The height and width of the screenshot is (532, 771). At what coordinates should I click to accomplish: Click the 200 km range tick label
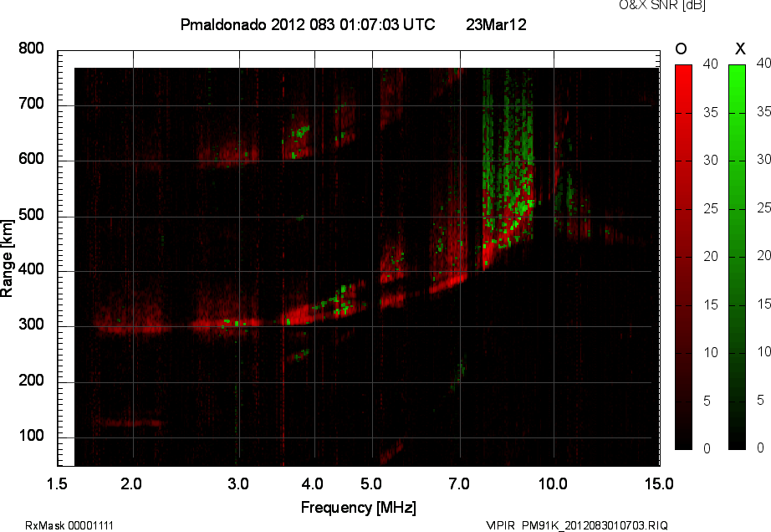coord(32,380)
